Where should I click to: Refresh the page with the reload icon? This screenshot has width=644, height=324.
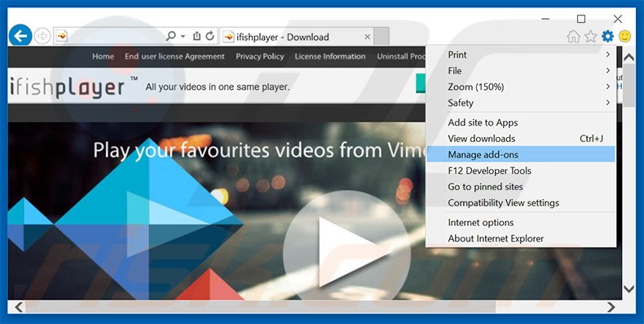[210, 36]
